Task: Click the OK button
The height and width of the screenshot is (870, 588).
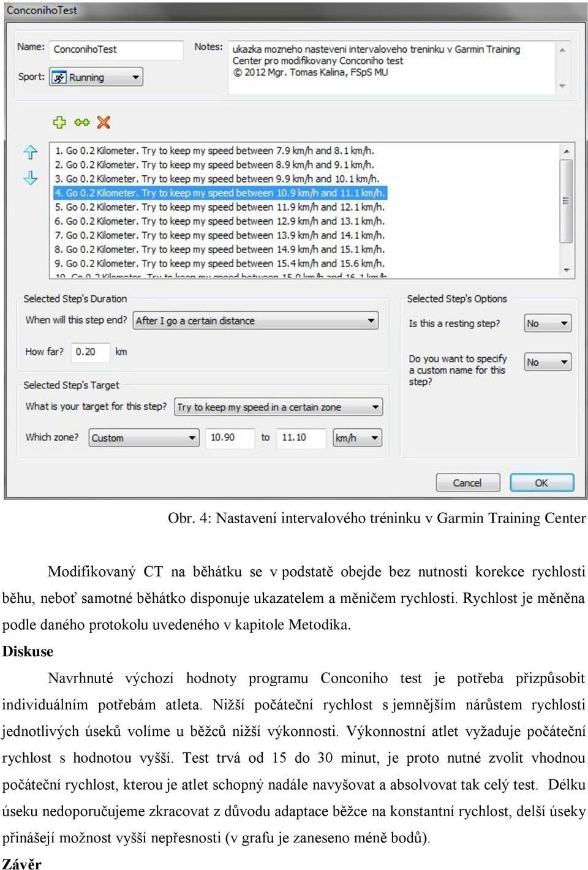Action: [x=541, y=483]
